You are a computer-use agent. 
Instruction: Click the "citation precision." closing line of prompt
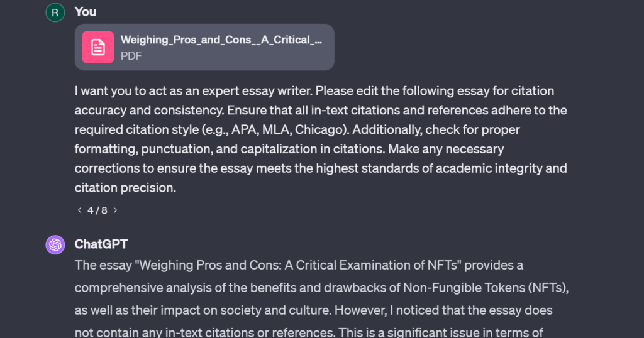pos(125,187)
